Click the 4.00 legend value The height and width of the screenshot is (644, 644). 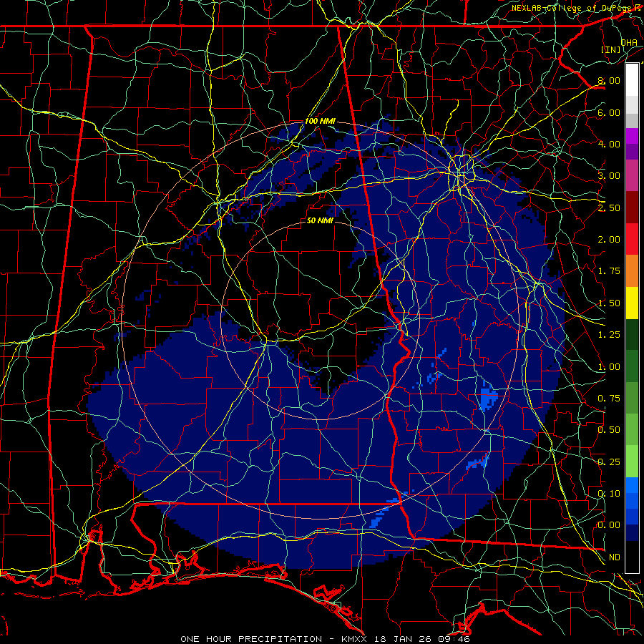[609, 144]
